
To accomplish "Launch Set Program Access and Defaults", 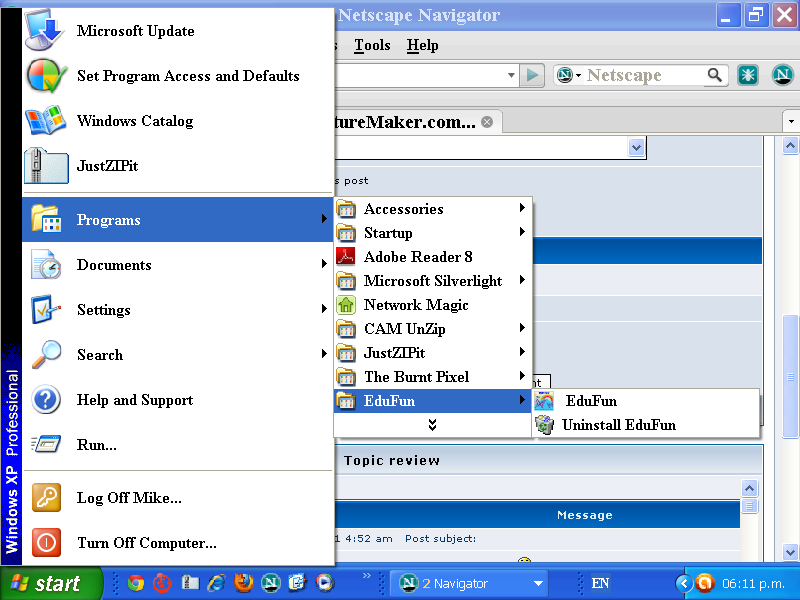I will pos(178,76).
